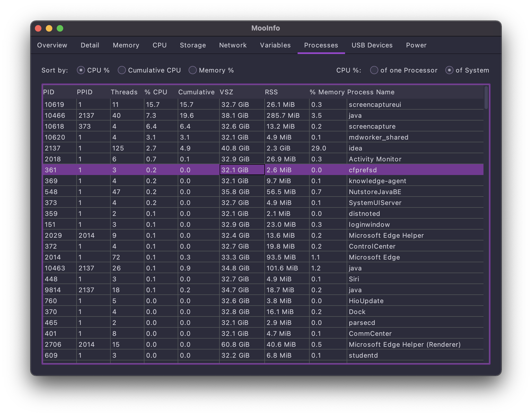Open the Memory tab
The height and width of the screenshot is (416, 532).
coord(126,45)
